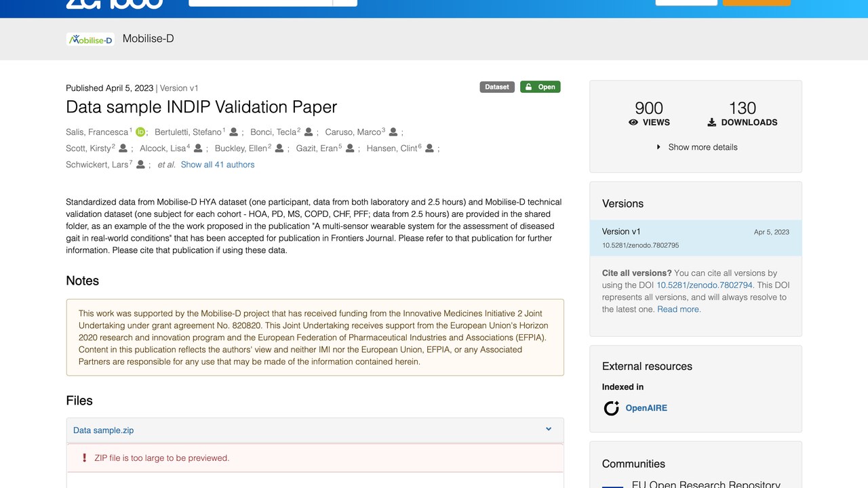Click Read more about versions
The height and width of the screenshot is (488, 868).
(679, 310)
